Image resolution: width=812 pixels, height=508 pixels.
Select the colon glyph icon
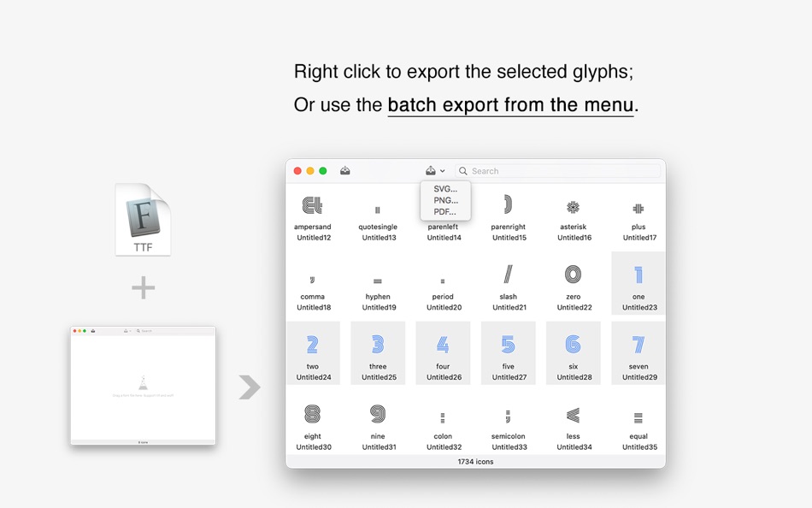443,417
